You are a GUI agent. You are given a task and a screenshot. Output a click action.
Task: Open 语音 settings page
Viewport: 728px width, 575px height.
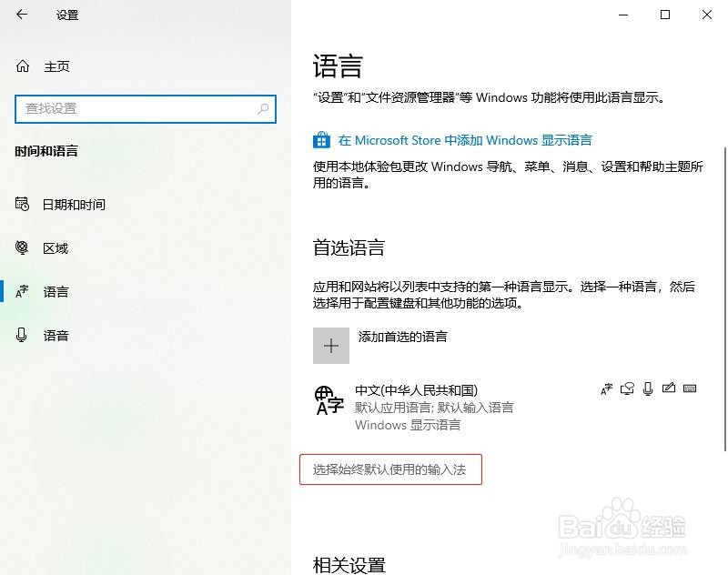(x=56, y=336)
